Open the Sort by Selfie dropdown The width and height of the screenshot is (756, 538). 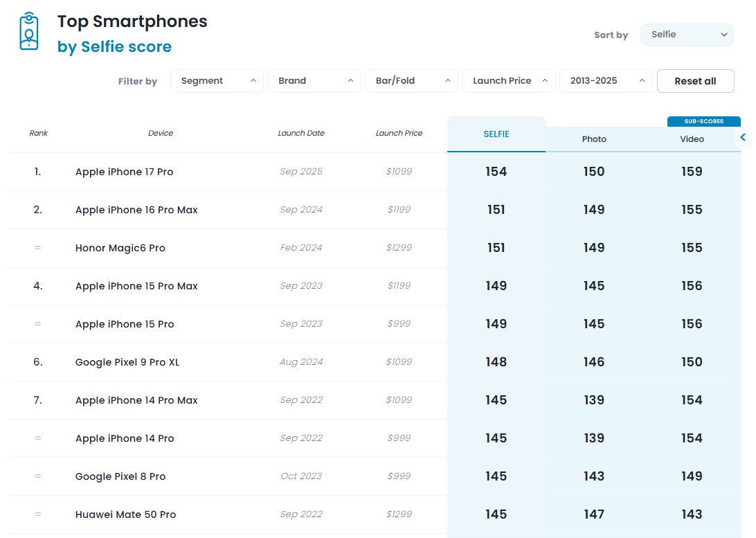687,35
